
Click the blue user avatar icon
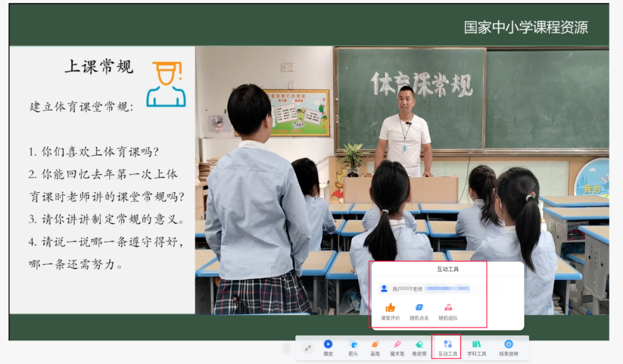[x=384, y=287]
